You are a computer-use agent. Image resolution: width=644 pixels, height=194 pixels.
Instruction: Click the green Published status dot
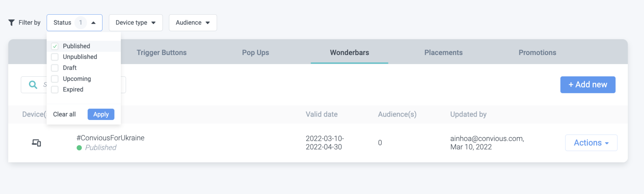79,148
